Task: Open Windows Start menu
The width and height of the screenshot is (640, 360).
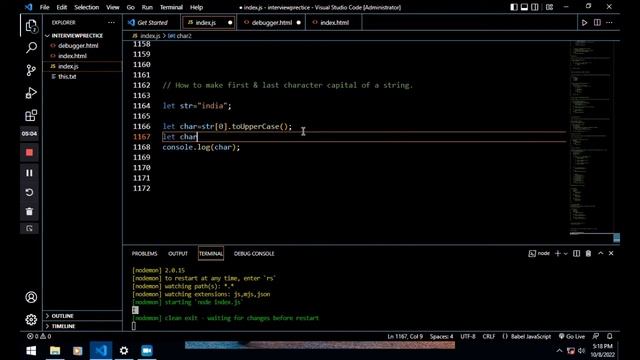Action: tap(31, 351)
